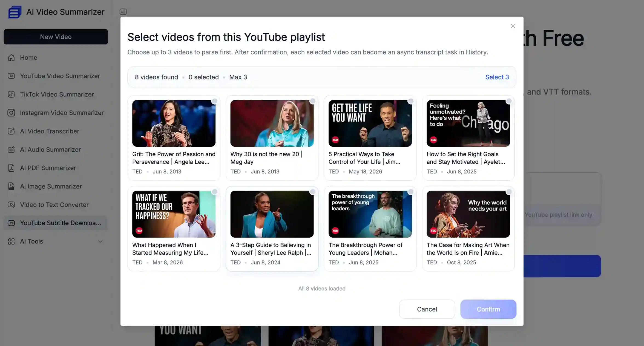Click the 'Jun 8, 2024' date
The image size is (644, 346).
click(x=265, y=263)
